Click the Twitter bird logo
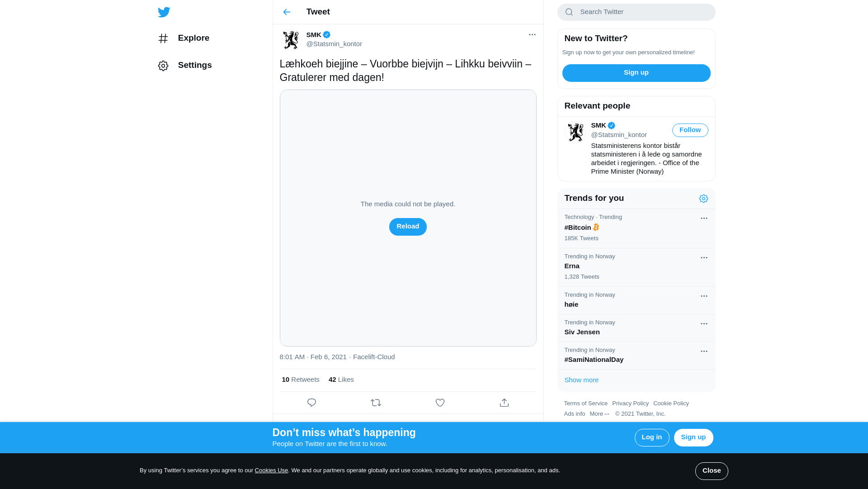The image size is (868, 489). point(164,12)
